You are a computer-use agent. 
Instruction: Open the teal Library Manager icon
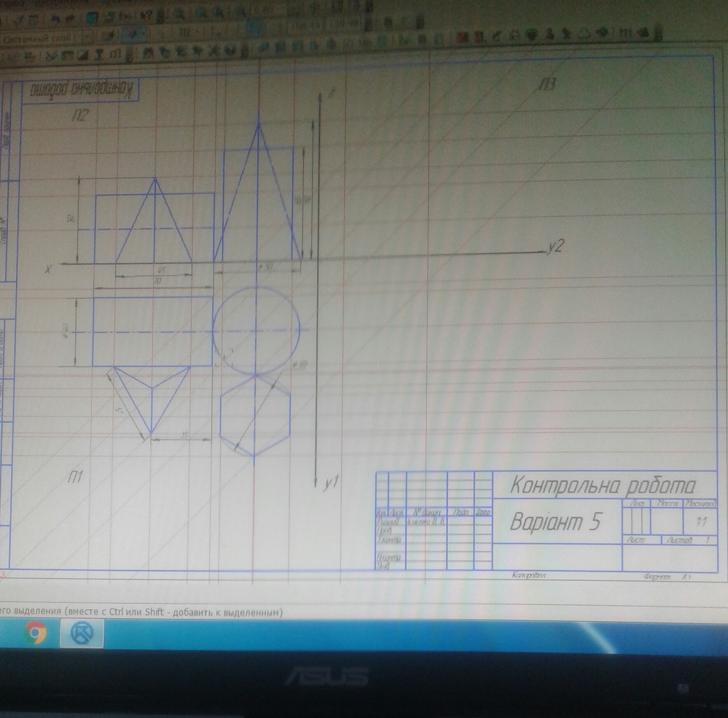point(92,18)
